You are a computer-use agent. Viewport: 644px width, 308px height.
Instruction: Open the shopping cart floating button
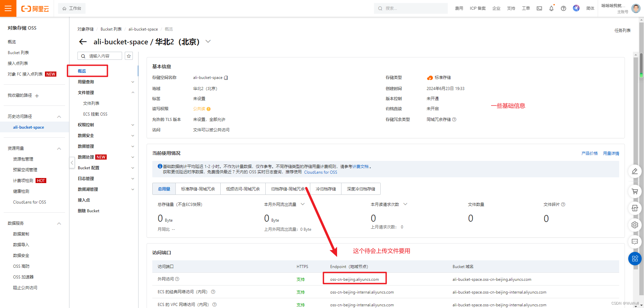point(635,191)
